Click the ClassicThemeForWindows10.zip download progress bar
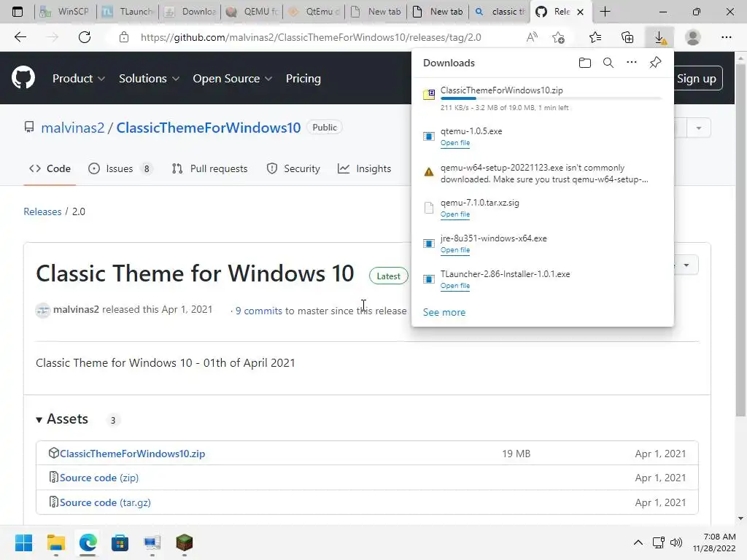 [x=551, y=98]
